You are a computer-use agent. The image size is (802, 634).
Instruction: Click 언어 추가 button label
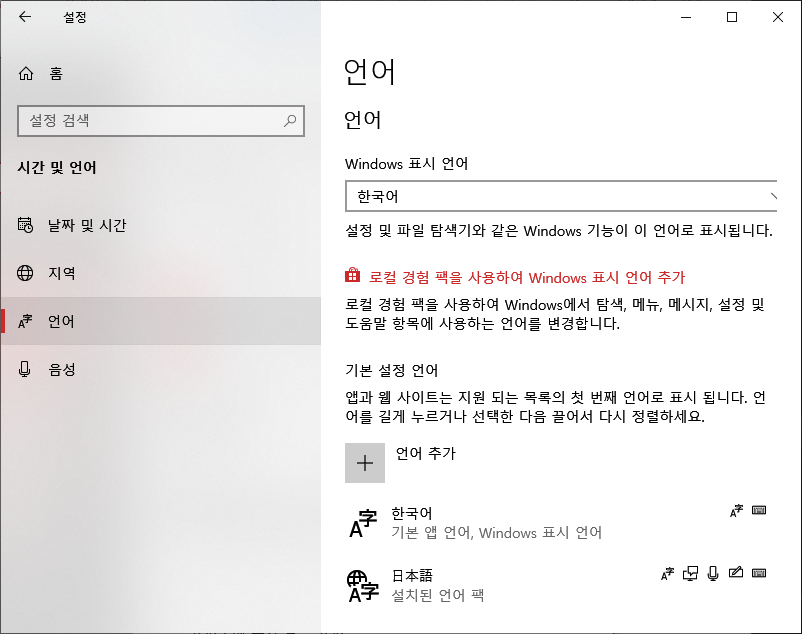[x=425, y=453]
